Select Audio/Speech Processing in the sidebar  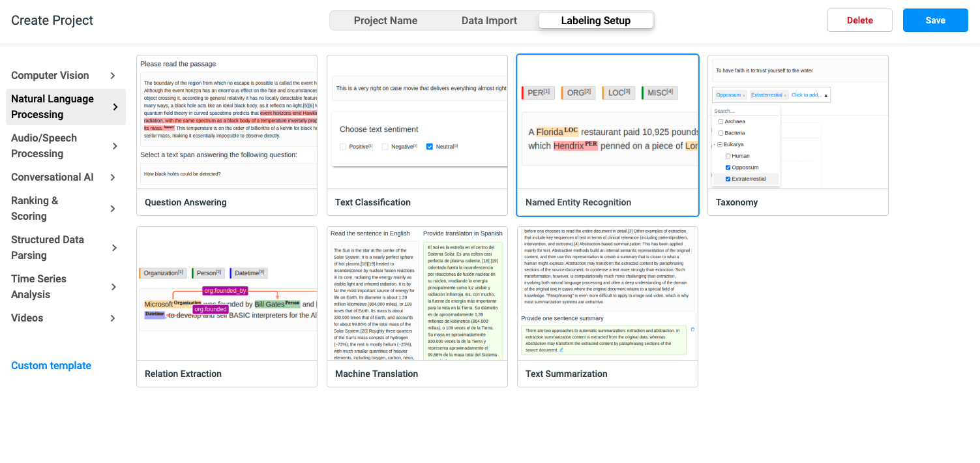click(65, 146)
